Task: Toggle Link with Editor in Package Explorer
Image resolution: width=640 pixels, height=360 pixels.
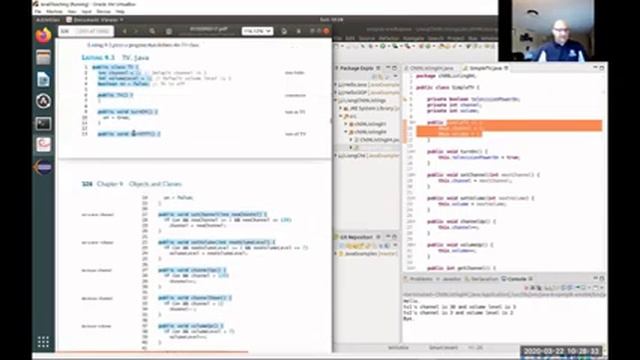Action: [x=381, y=77]
